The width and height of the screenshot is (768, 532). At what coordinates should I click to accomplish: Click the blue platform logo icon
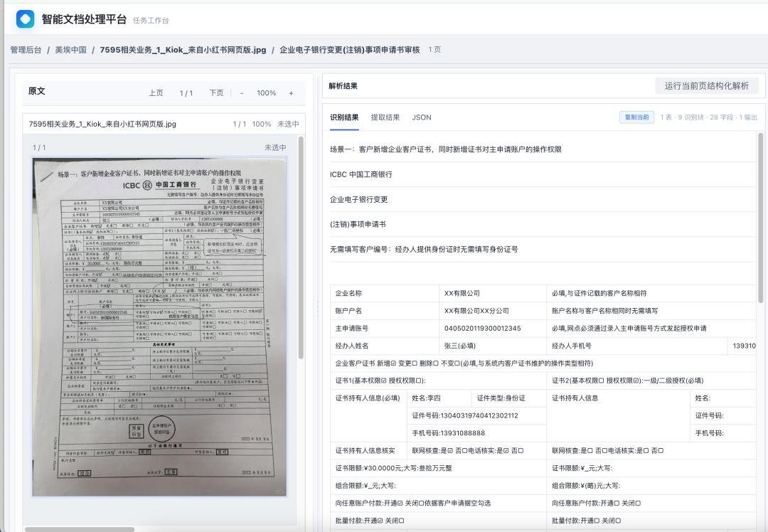(25, 19)
